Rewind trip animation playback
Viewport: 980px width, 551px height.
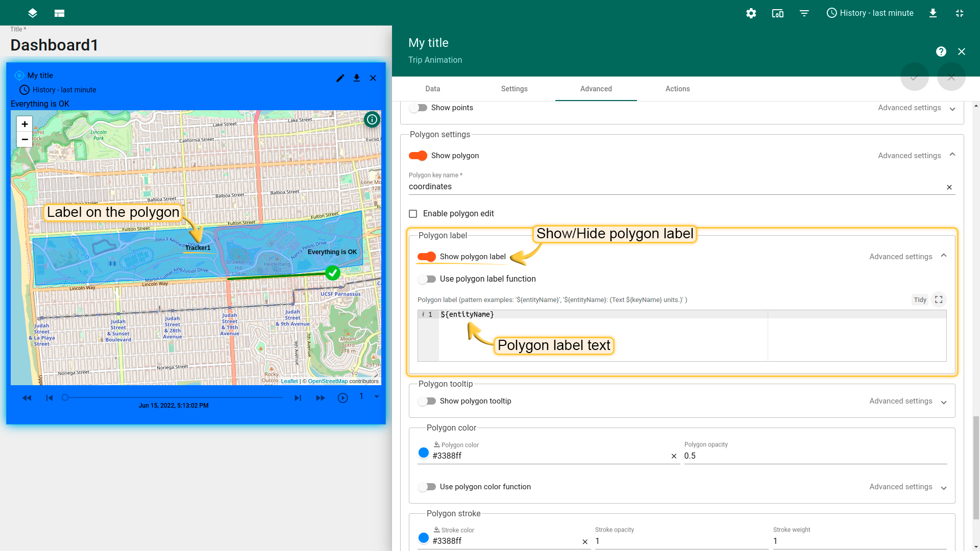click(27, 398)
